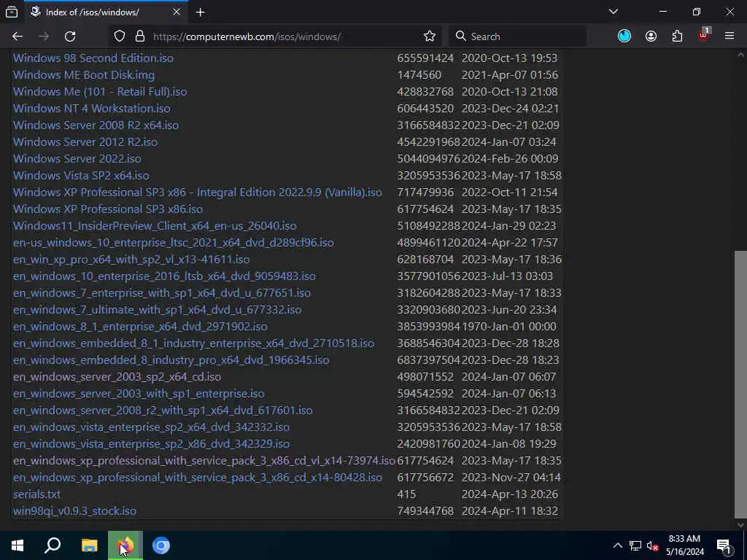The width and height of the screenshot is (747, 560).
Task: Open the blue Chromium-like taskbar app
Action: [161, 545]
